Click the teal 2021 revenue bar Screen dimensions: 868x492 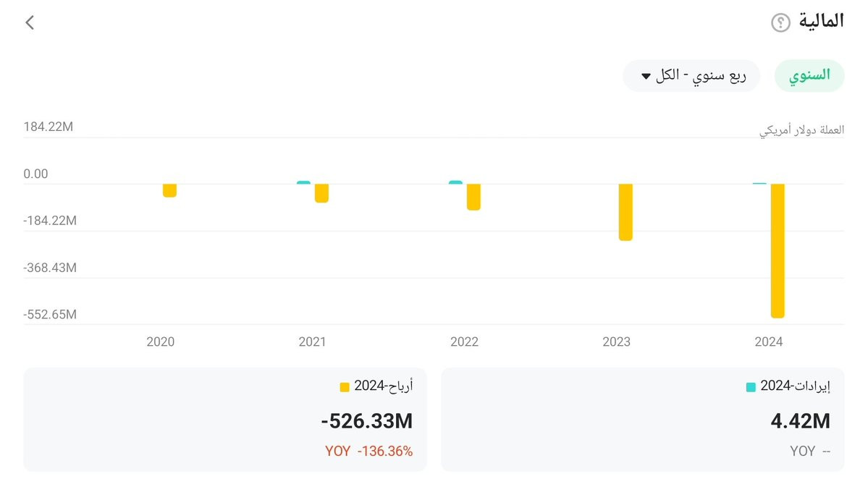click(x=303, y=182)
